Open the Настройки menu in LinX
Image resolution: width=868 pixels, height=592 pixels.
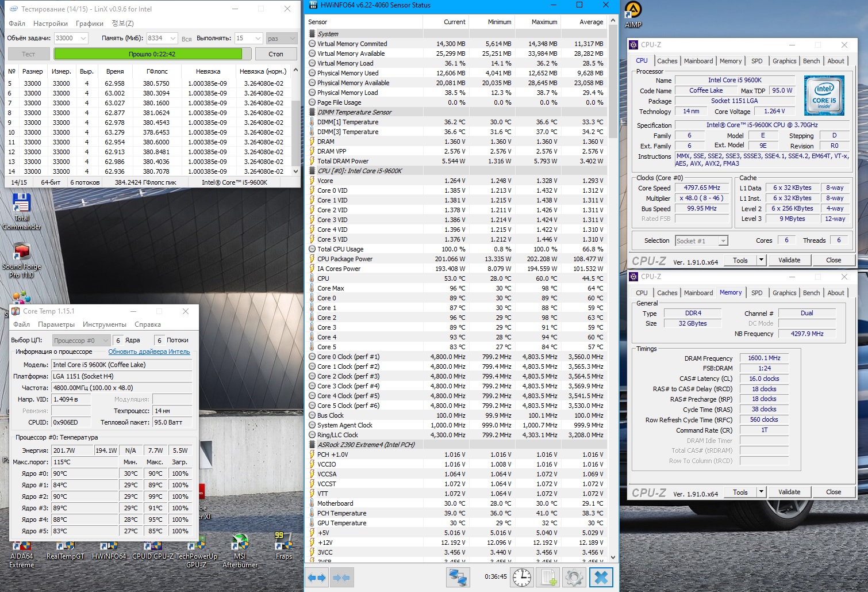click(x=51, y=24)
